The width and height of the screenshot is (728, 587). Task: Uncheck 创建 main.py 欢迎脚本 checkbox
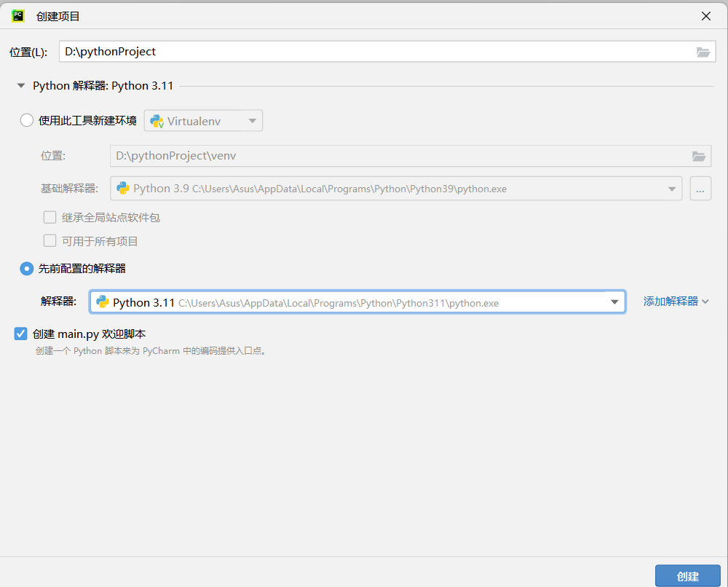pos(20,334)
